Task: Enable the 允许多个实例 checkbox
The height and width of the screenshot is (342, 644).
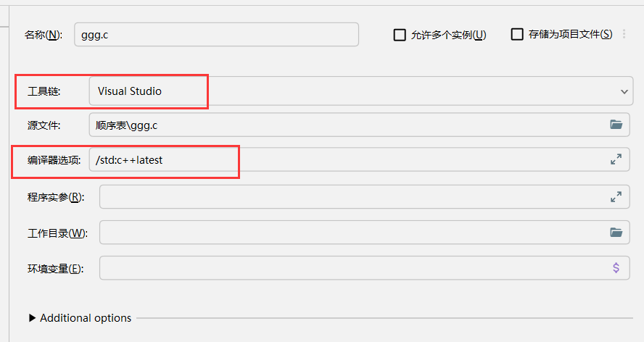Action: (400, 35)
